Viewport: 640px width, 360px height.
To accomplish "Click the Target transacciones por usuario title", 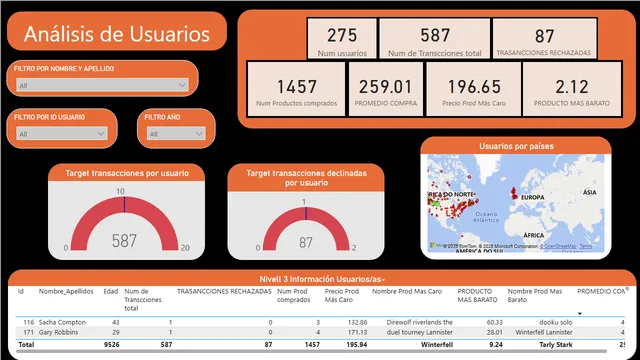I will [127, 173].
